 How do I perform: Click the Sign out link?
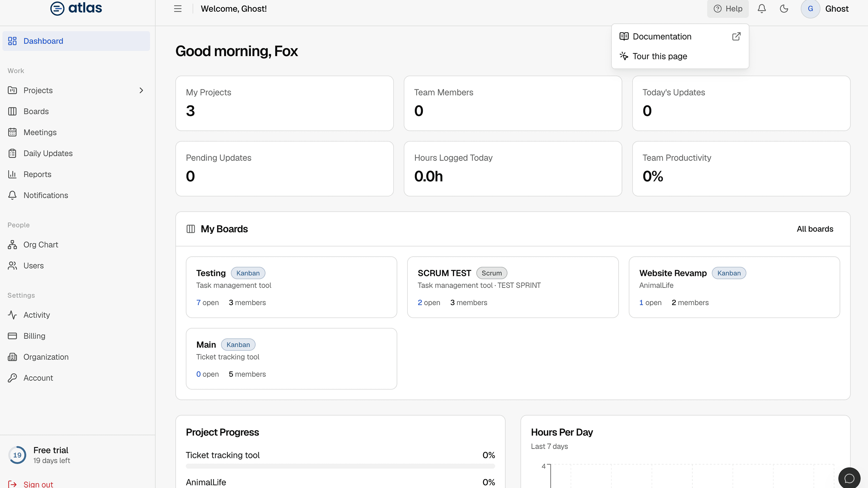pyautogui.click(x=31, y=484)
